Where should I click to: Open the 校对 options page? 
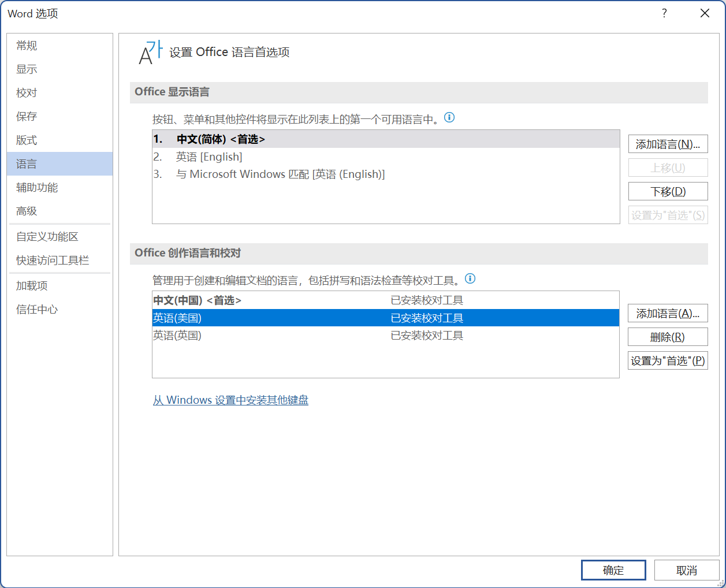click(27, 93)
